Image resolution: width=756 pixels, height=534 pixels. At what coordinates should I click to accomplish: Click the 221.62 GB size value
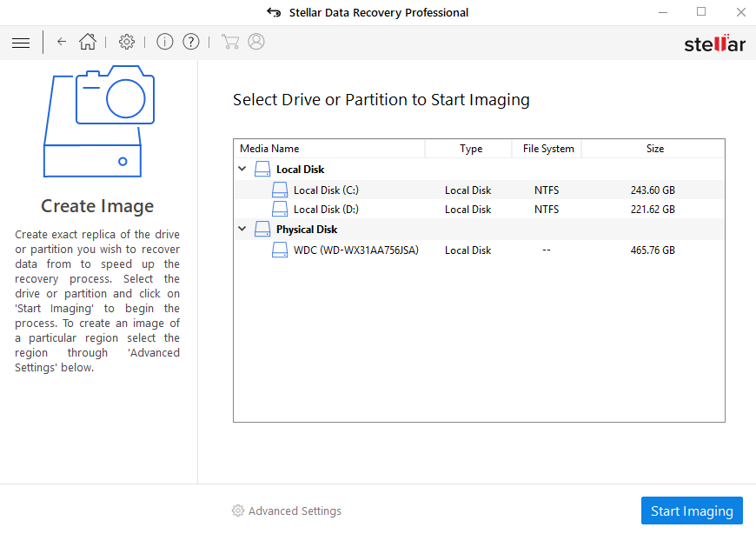click(x=653, y=210)
